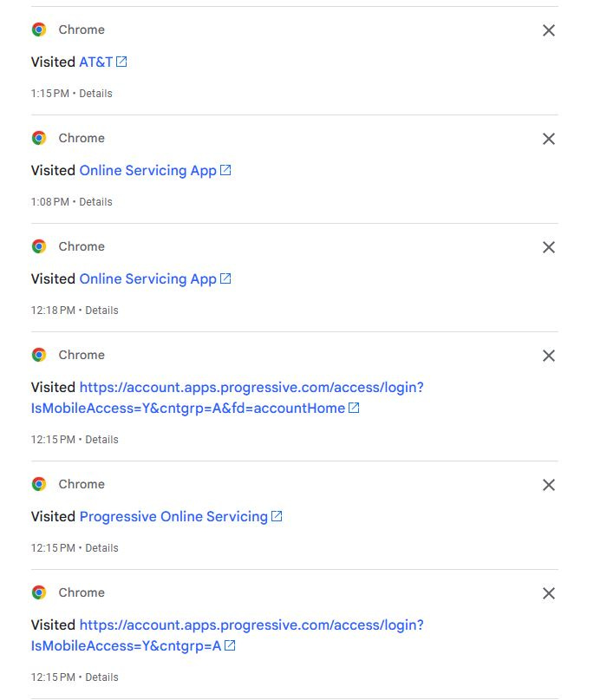Show Details for the 1:08 PM activity
The height and width of the screenshot is (700, 607).
pos(95,202)
